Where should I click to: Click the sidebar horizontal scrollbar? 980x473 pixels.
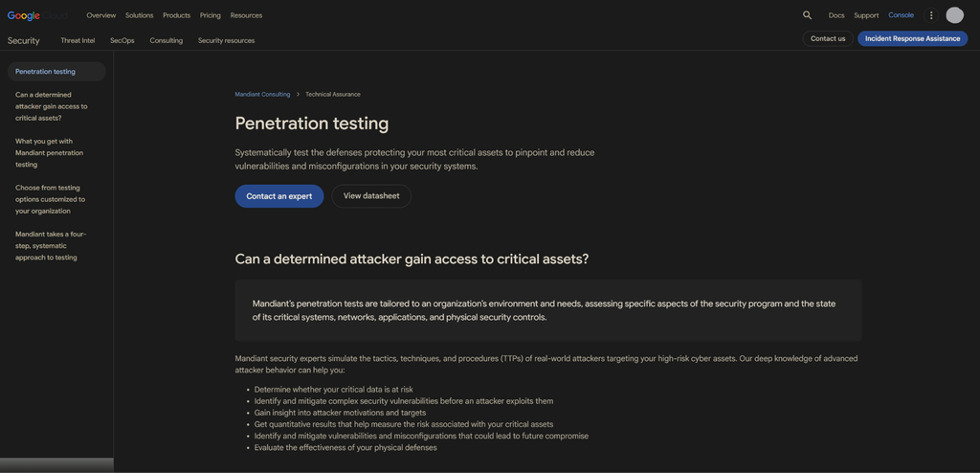pyautogui.click(x=56, y=465)
